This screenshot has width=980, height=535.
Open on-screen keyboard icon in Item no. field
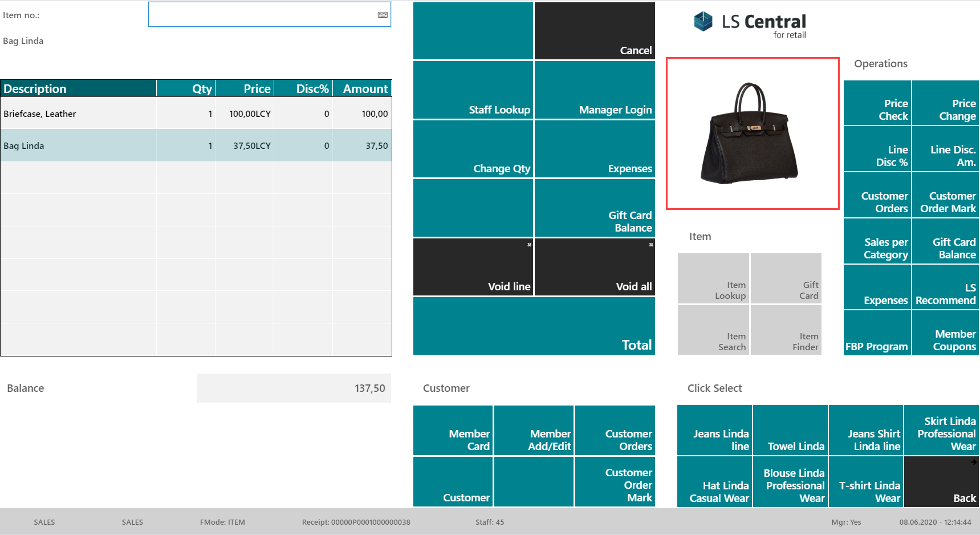[x=383, y=15]
